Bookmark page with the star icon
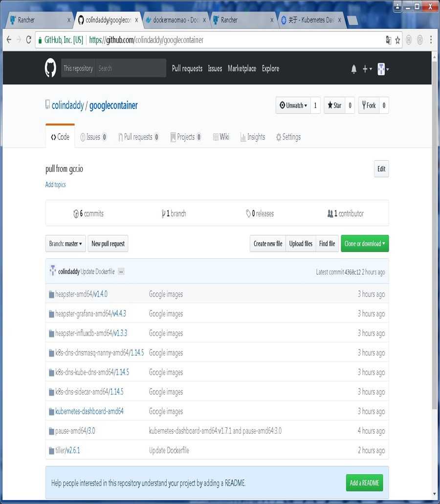 click(397, 40)
